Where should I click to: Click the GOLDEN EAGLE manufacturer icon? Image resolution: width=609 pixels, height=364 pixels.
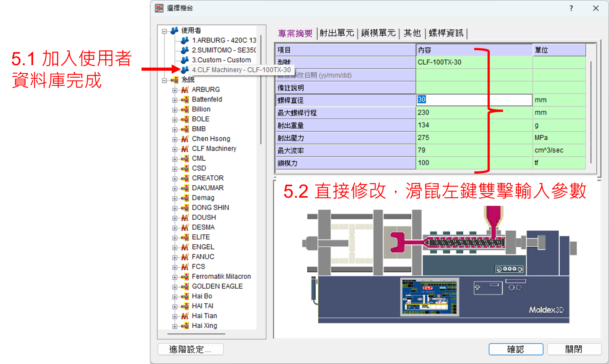185,286
